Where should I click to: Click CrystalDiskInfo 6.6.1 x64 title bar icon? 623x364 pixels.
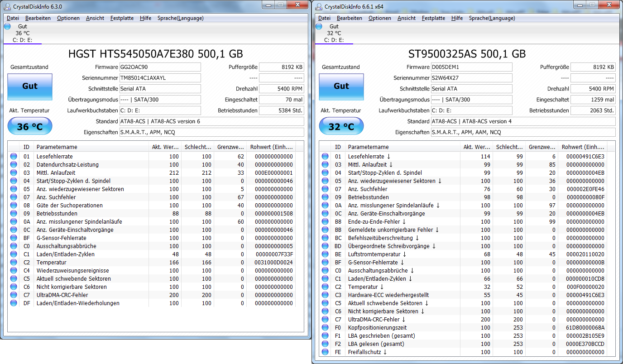coord(319,6)
